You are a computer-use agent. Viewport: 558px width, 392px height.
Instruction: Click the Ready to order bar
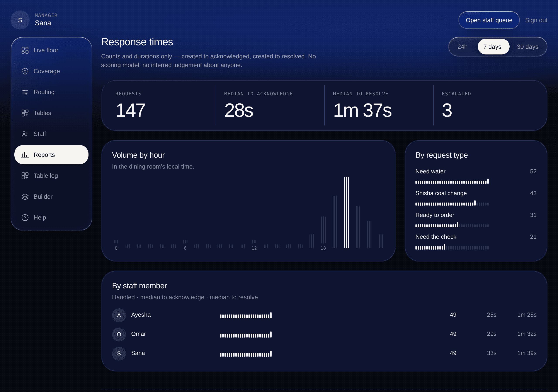(x=452, y=225)
